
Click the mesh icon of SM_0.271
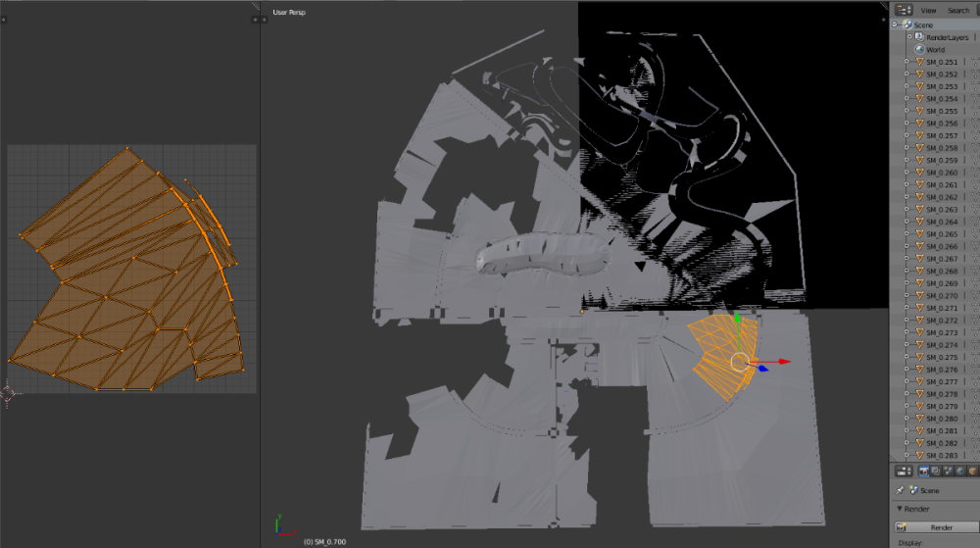tap(919, 308)
